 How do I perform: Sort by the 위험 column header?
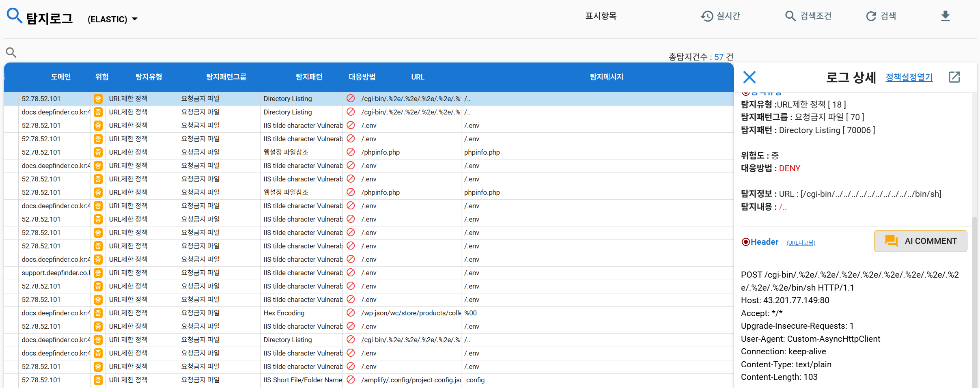coord(102,77)
